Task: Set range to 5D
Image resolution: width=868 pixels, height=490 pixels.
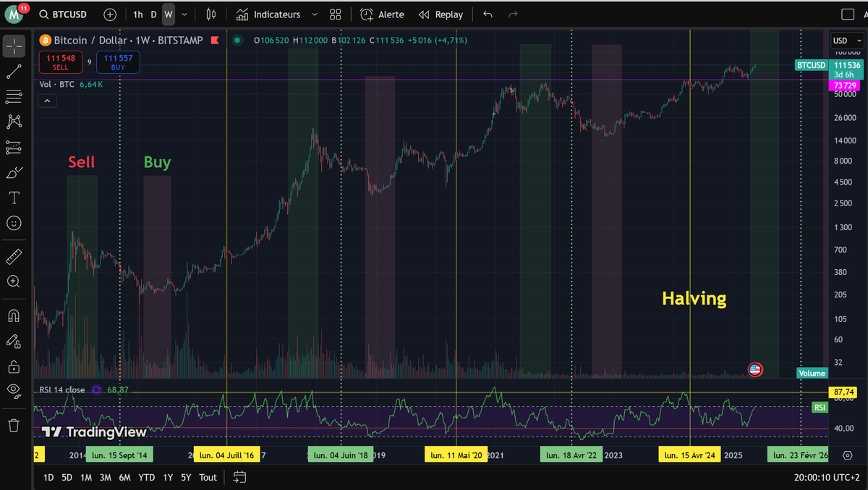Action: (x=67, y=477)
